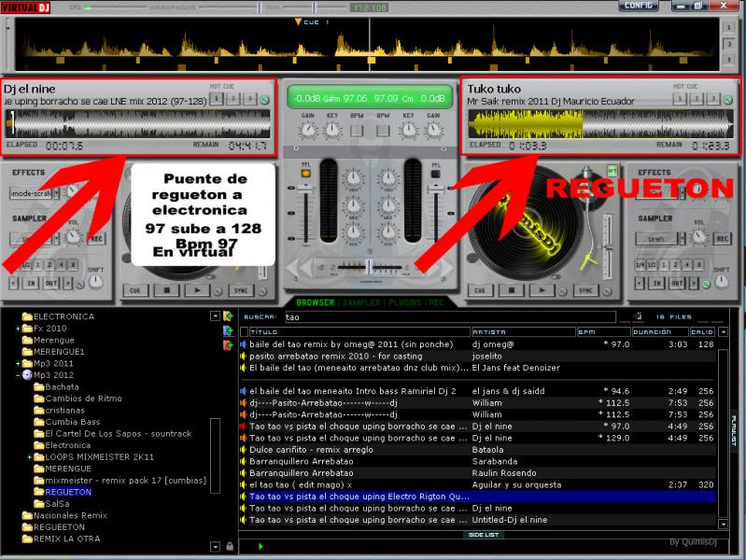Toggle the left deck PFL headphone button
Screen dimensions: 746x560
[306, 174]
